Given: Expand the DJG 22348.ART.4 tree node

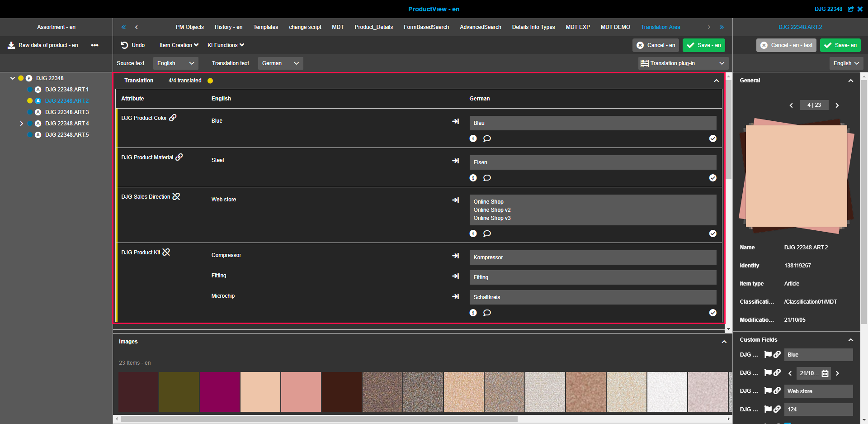Looking at the screenshot, I should tap(21, 124).
